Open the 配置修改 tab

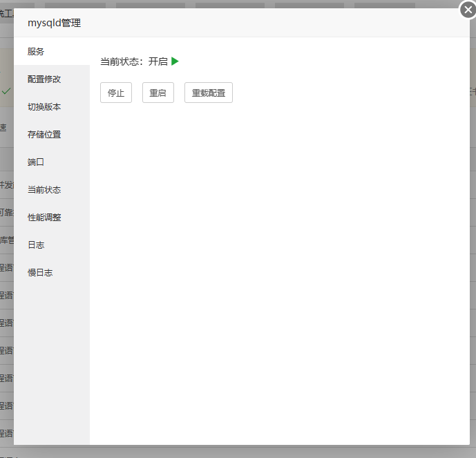(x=52, y=79)
